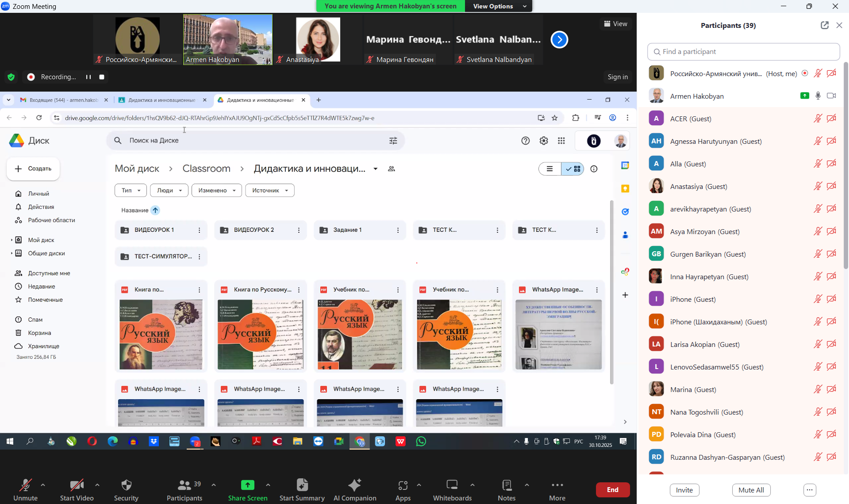The image size is (849, 504).
Task: Click the Invite button
Action: [x=684, y=490]
